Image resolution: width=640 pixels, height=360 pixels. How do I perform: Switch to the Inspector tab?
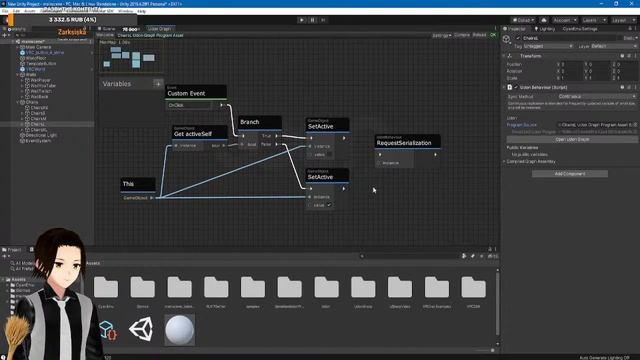(x=515, y=29)
